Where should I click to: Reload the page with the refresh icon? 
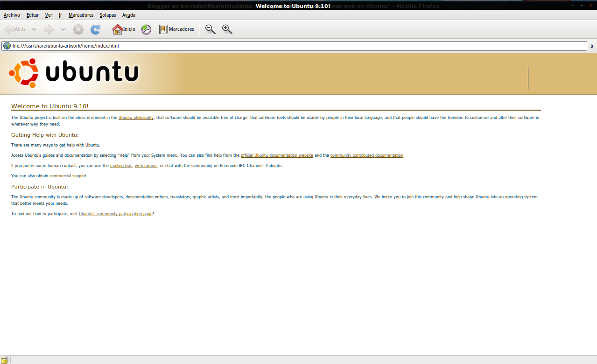(95, 29)
